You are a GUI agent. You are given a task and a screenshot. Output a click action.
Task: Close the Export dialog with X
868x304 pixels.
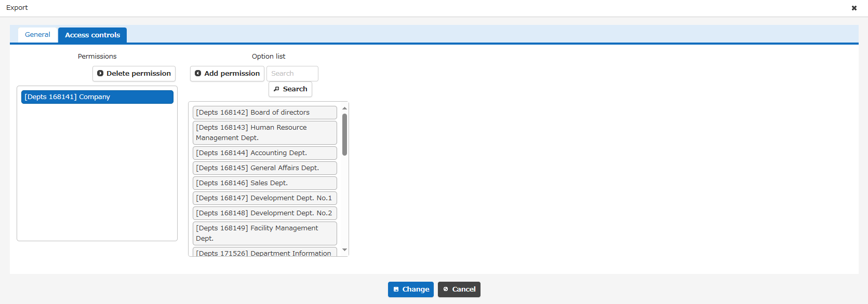pyautogui.click(x=854, y=8)
